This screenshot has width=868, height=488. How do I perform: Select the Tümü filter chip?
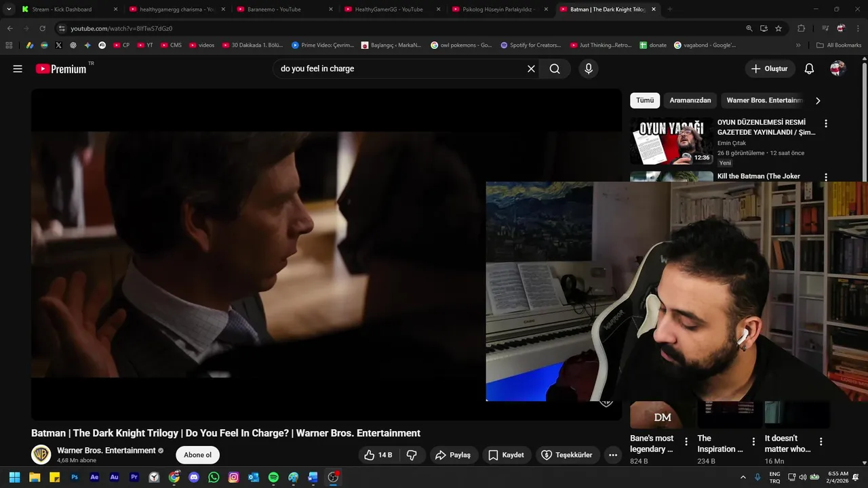(645, 100)
